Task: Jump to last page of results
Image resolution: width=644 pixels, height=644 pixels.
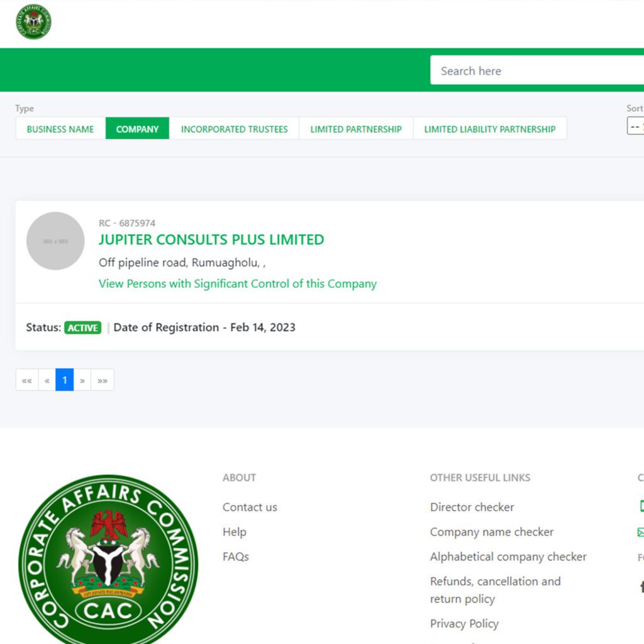Action: [x=103, y=380]
